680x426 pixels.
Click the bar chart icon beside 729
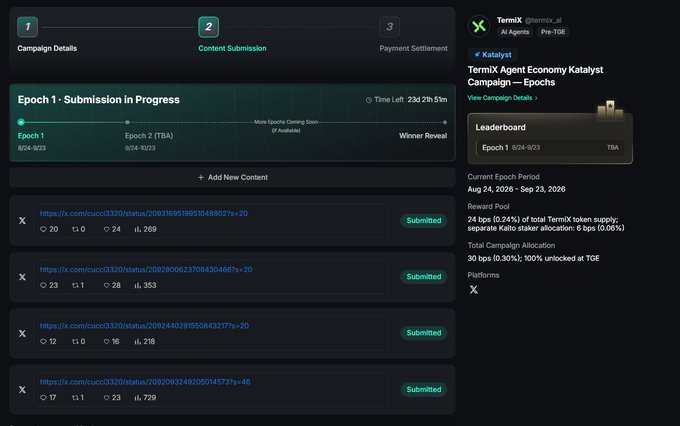pos(137,397)
